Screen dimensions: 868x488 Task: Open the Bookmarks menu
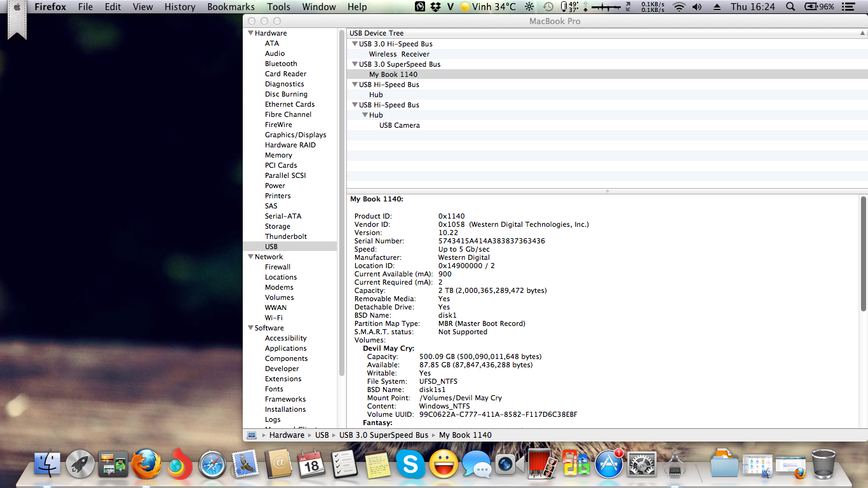[231, 7]
